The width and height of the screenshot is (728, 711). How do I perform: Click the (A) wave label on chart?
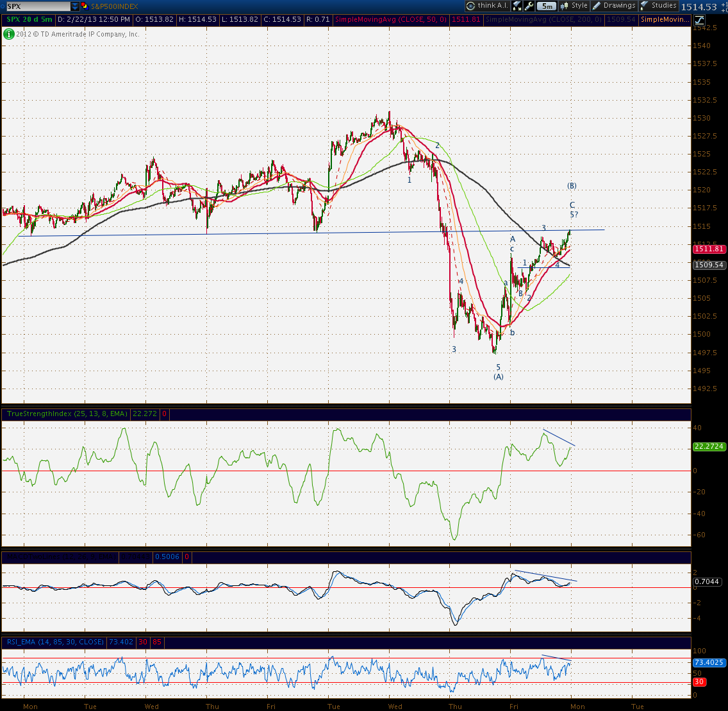pyautogui.click(x=499, y=376)
